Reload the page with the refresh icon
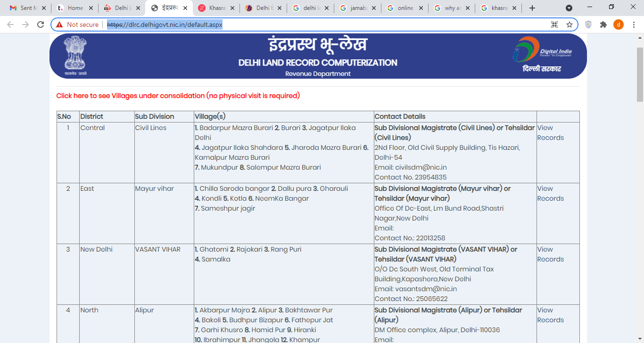644x343 pixels. (x=41, y=24)
